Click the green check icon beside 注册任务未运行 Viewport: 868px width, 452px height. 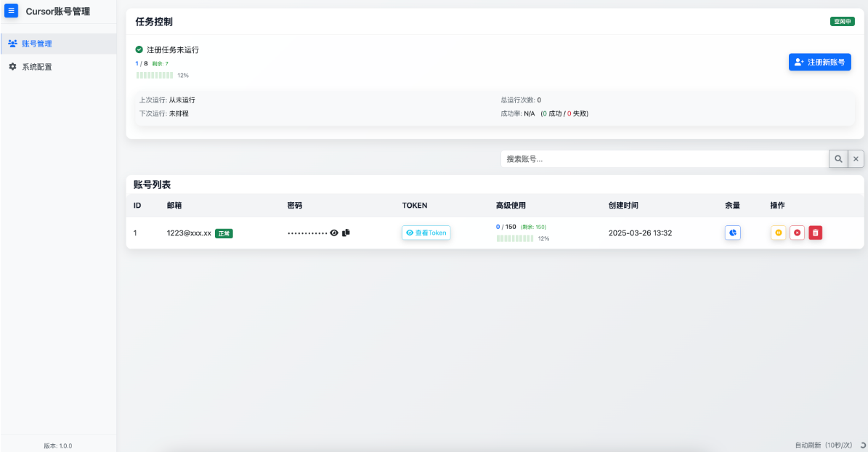click(139, 49)
